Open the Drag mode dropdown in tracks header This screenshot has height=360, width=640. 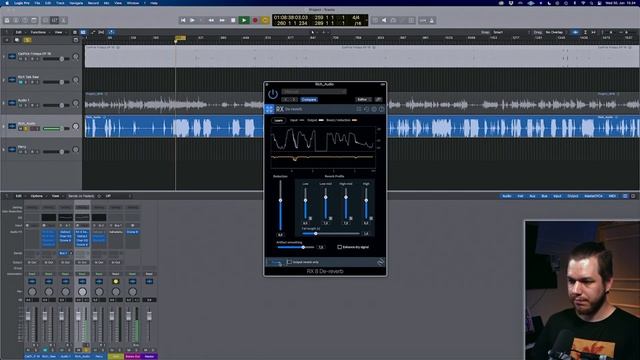(x=555, y=32)
